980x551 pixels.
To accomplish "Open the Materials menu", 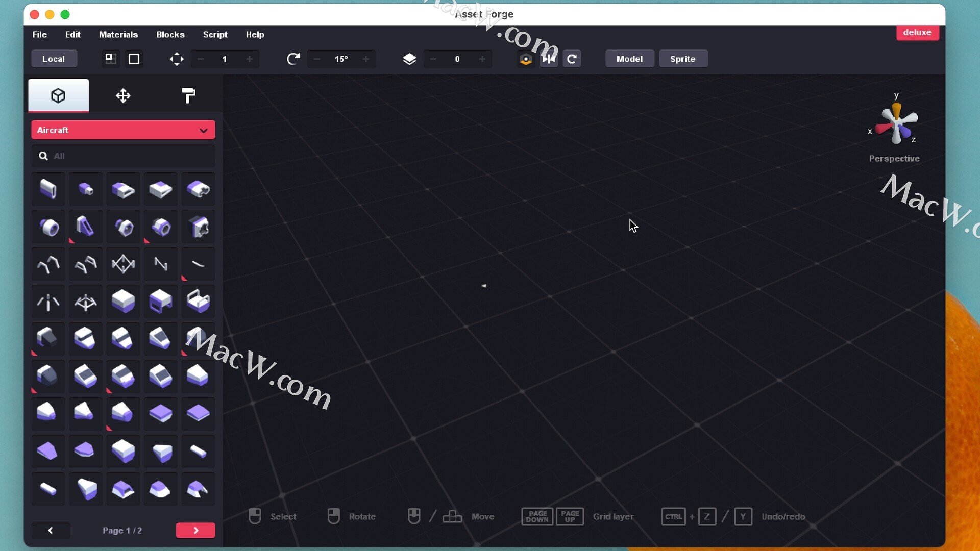I will (118, 34).
